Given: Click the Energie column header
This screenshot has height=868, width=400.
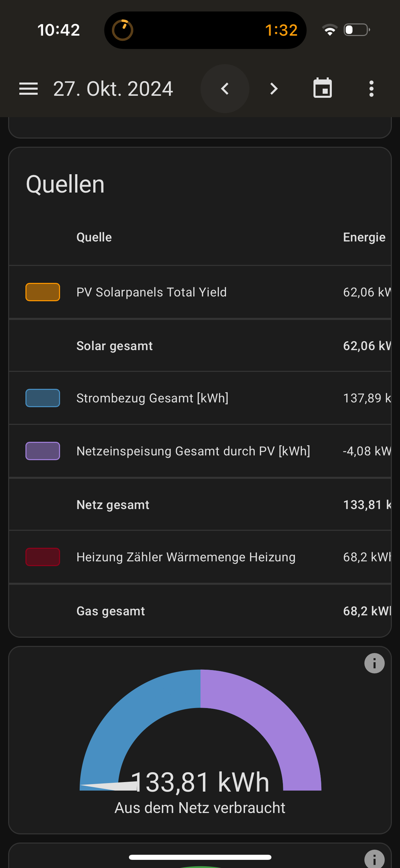Looking at the screenshot, I should click(364, 237).
